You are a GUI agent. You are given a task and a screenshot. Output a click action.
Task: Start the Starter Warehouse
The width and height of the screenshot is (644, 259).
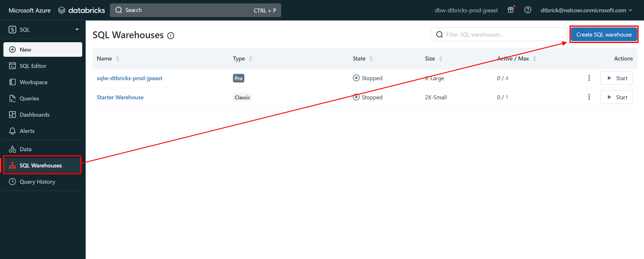click(x=616, y=97)
